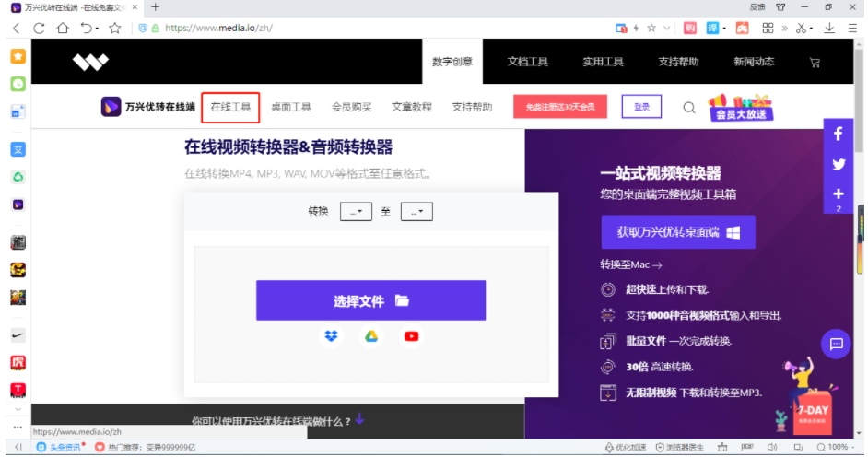This screenshot has height=457, width=868.
Task: Open the browser hamburger menu icon
Action: coord(852,29)
